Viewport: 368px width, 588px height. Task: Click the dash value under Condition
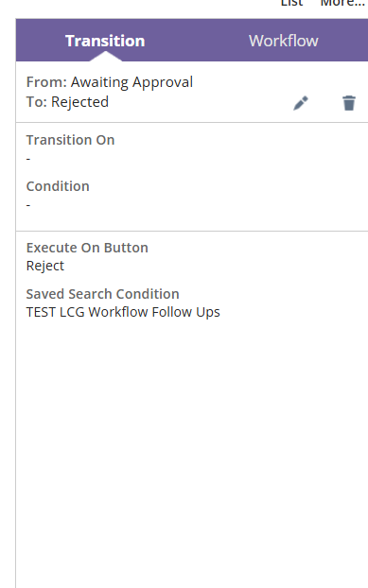pyautogui.click(x=28, y=205)
